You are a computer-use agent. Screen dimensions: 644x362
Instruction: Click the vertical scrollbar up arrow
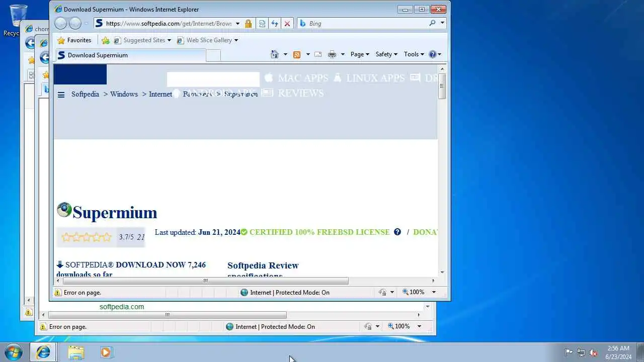(x=442, y=69)
